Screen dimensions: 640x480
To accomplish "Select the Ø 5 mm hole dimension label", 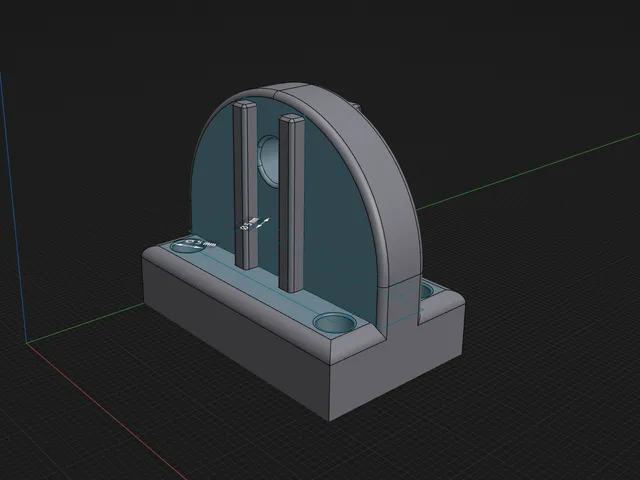I will pyautogui.click(x=200, y=243).
